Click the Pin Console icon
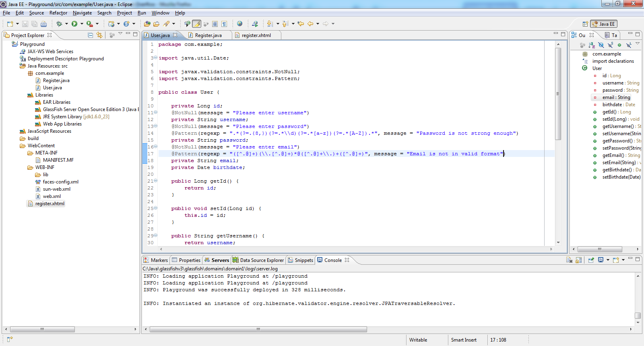Viewport: 644px width, 346px height. (591, 260)
